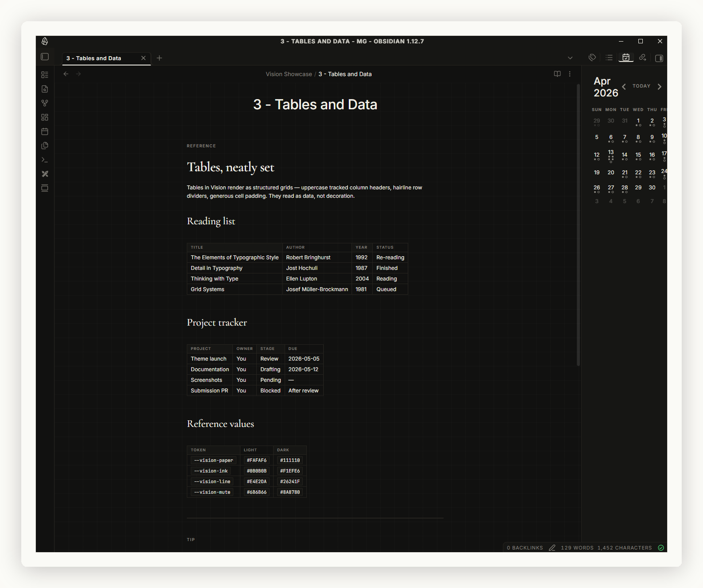This screenshot has height=588, width=703.
Task: Open the Tags pane tab
Action: (592, 58)
